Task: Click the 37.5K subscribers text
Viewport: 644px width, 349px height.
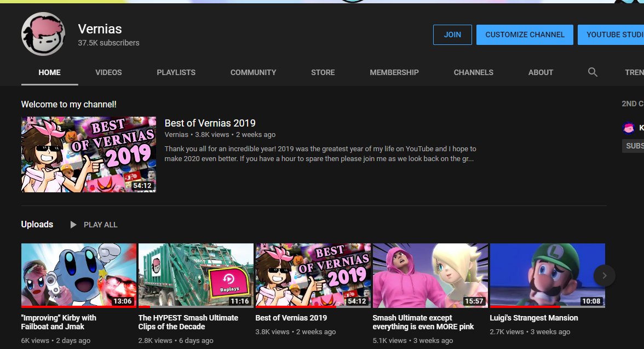Action: pyautogui.click(x=108, y=43)
